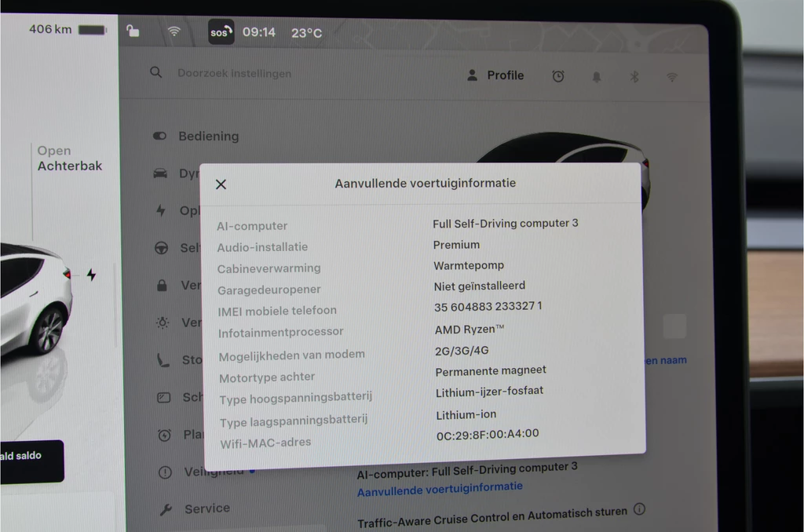The height and width of the screenshot is (532, 804).
Task: Tap the SOS emergency call icon
Action: click(221, 31)
